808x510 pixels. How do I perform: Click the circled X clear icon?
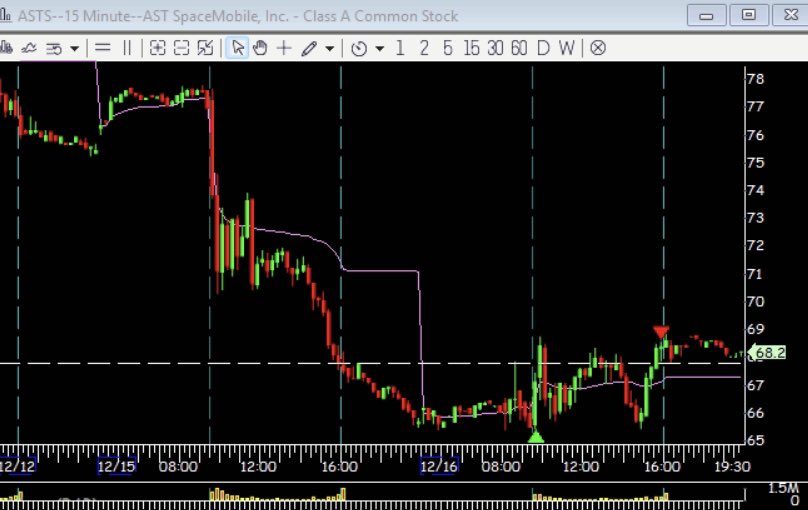point(597,48)
